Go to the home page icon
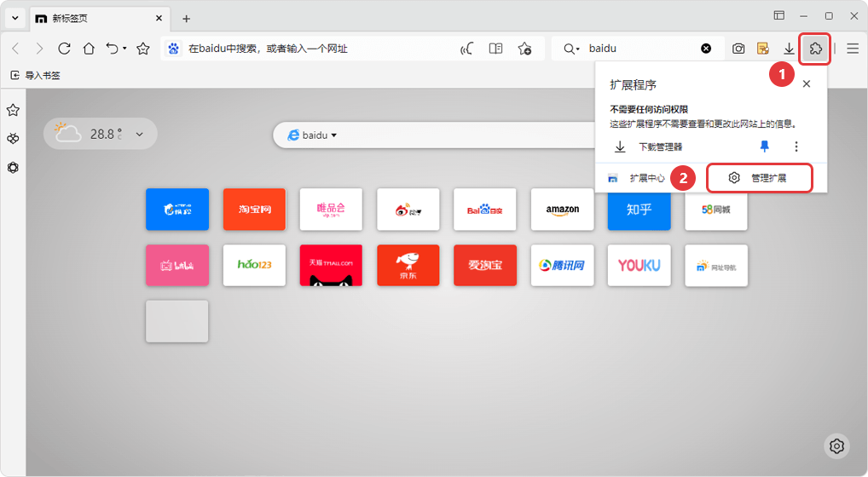 point(89,49)
